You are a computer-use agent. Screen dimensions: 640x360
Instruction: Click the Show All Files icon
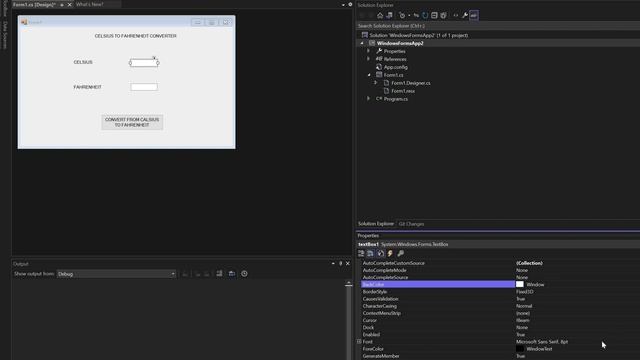click(x=444, y=16)
